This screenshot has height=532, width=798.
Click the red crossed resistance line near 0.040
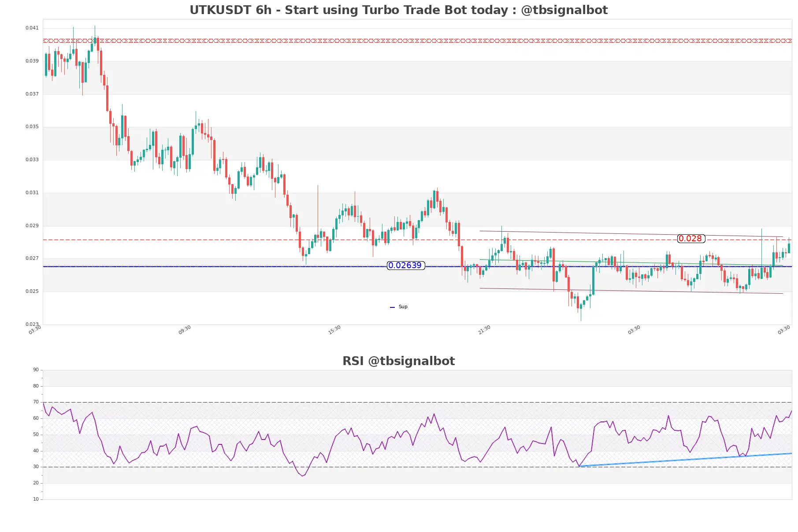click(417, 41)
